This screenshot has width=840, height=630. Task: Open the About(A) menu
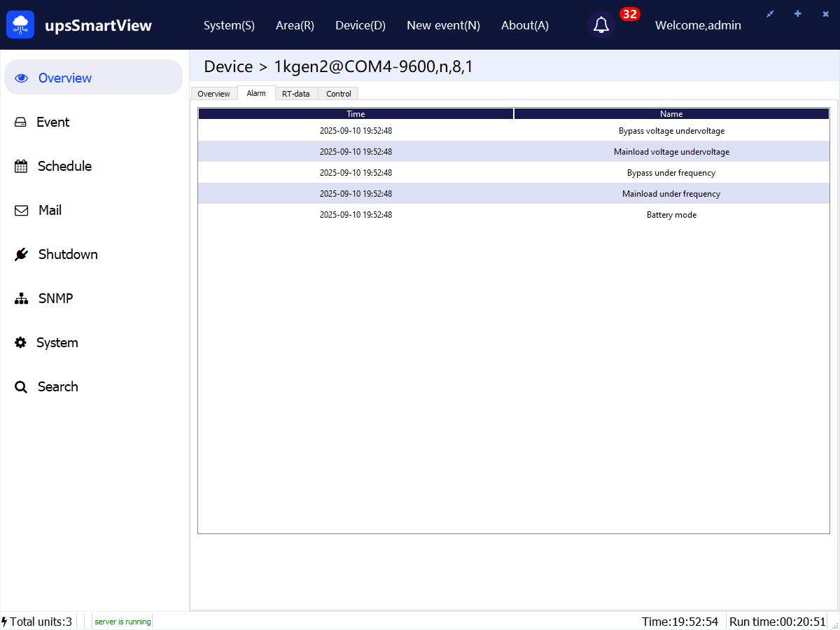(x=525, y=25)
